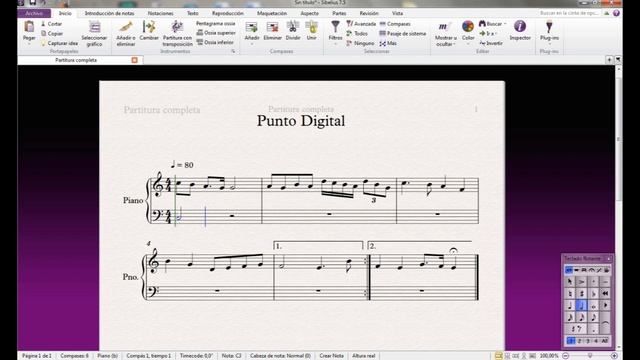Click the rest button on keypad
640x360 pixels.
[576, 329]
